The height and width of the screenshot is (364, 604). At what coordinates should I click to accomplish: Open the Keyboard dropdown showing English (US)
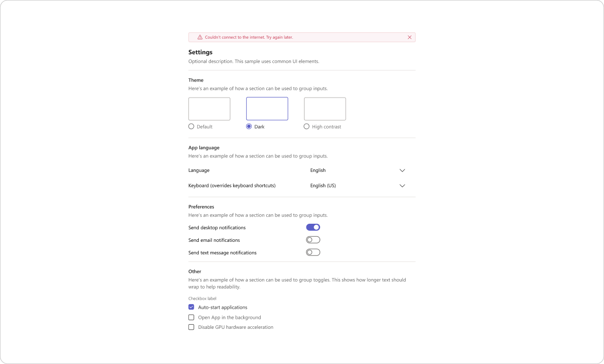(x=358, y=186)
